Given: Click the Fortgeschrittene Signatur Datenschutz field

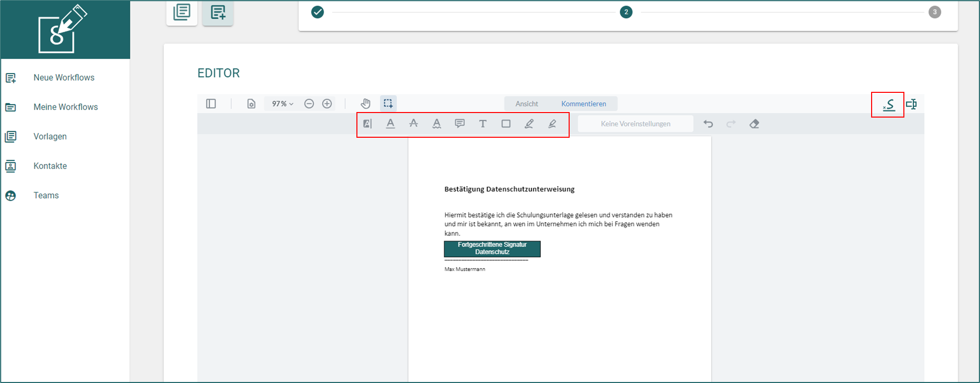Looking at the screenshot, I should coord(492,249).
